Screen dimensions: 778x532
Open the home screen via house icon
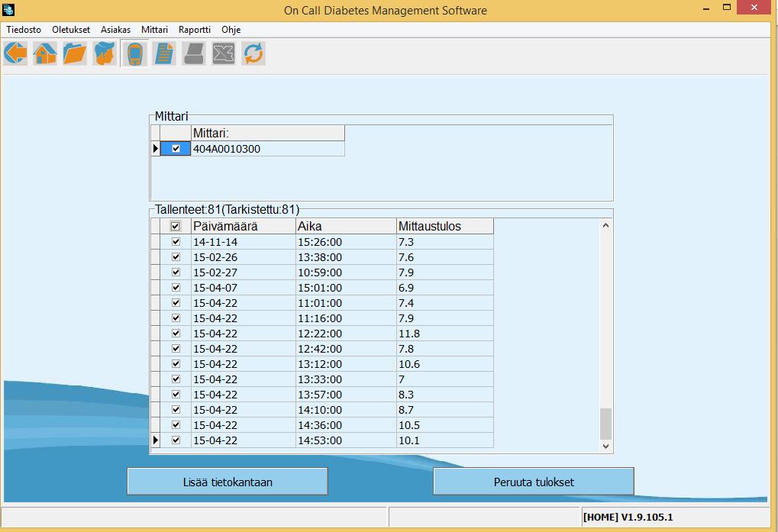[x=45, y=53]
